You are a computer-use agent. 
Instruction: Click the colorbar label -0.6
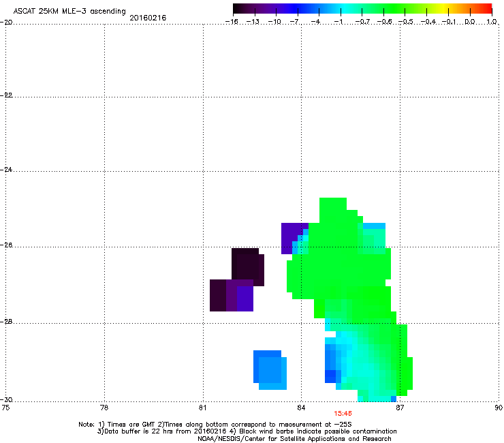pyautogui.click(x=384, y=22)
